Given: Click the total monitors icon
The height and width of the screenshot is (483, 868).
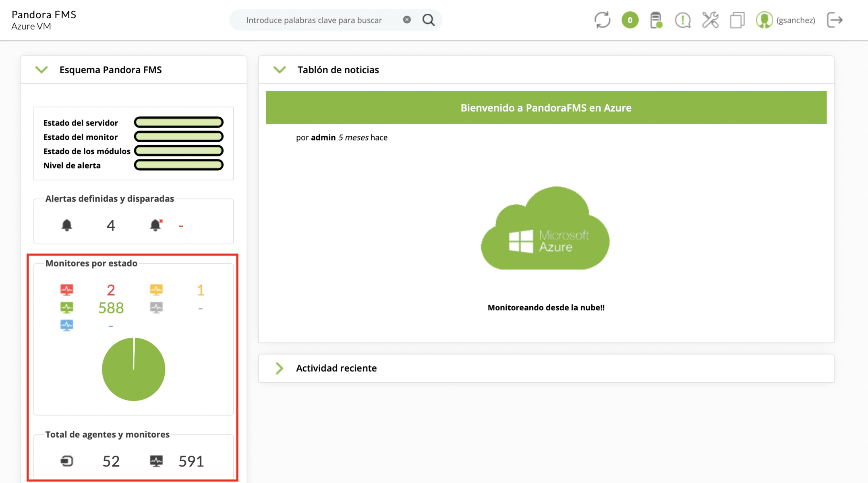Looking at the screenshot, I should click(x=156, y=461).
